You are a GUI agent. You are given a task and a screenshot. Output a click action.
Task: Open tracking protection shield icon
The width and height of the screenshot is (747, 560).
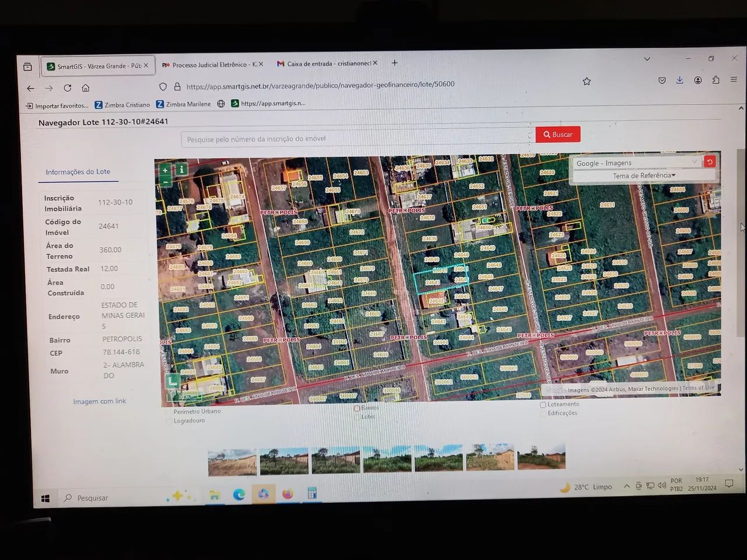pos(163,86)
